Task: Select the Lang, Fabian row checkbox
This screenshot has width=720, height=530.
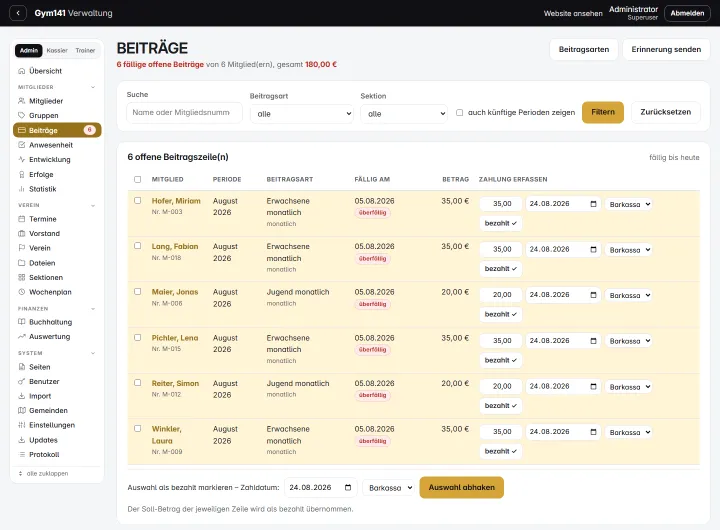Action: pos(137,246)
